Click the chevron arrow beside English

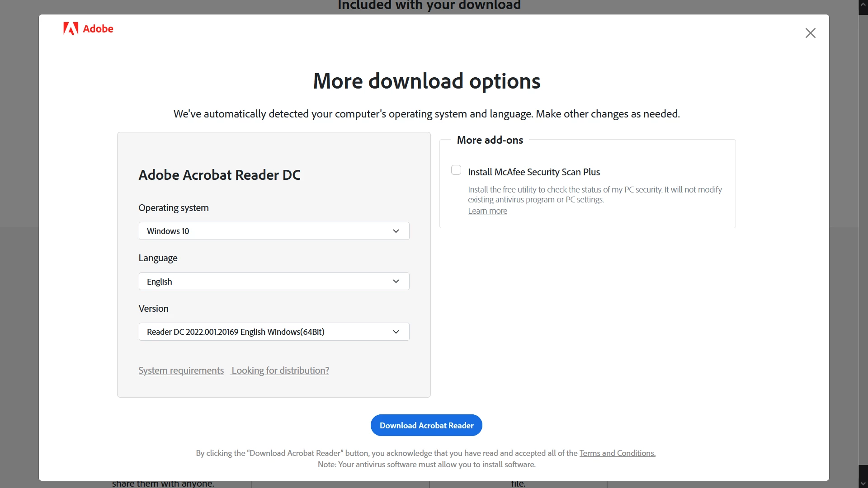coord(396,282)
